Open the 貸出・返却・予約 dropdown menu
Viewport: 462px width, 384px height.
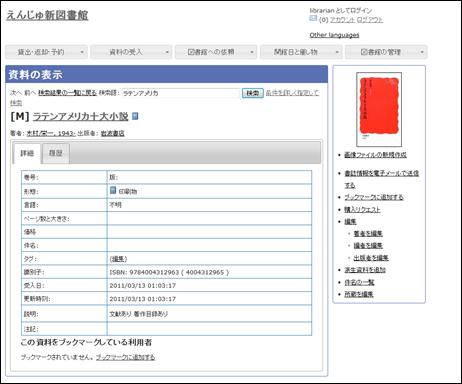pos(46,52)
